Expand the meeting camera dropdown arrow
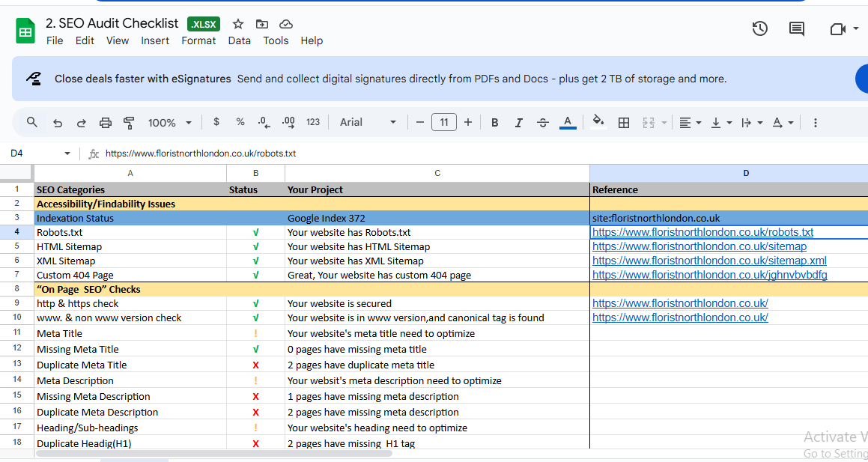The height and width of the screenshot is (462, 868). 856,29
